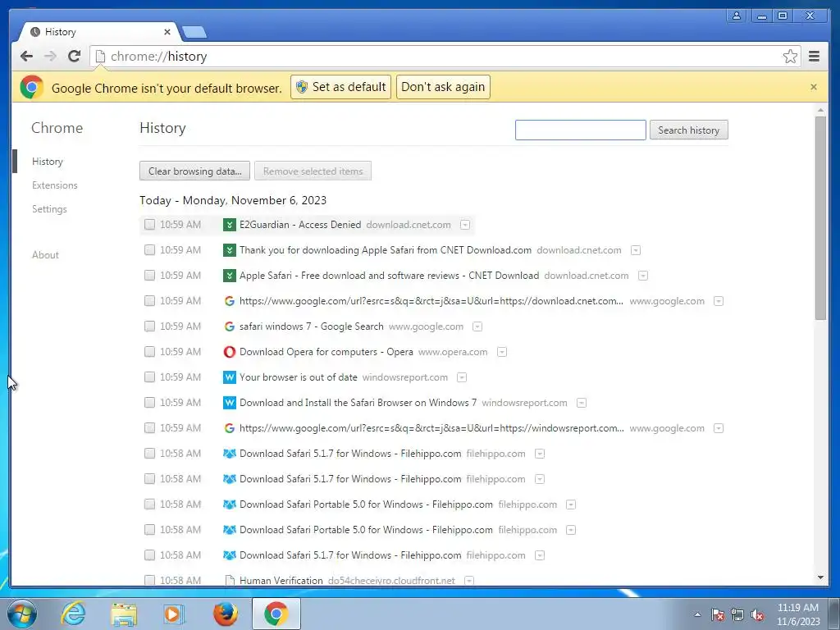The image size is (840, 630).
Task: Bookmark this page with the star icon
Action: (x=790, y=57)
